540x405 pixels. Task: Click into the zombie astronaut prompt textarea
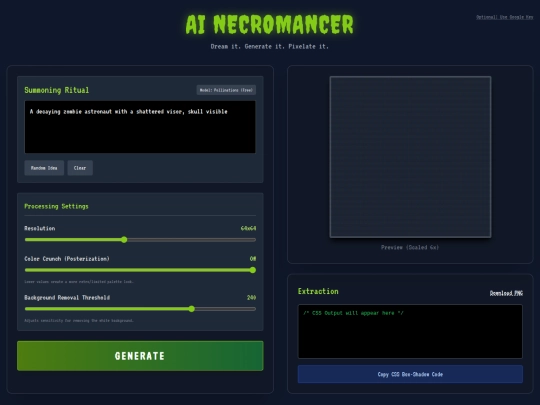click(140, 127)
